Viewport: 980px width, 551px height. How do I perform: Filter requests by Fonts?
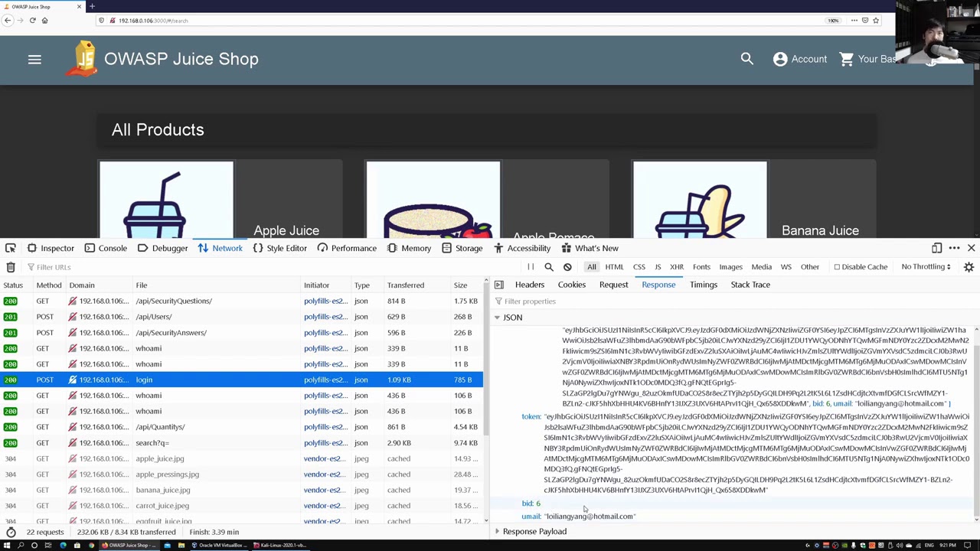coord(701,267)
